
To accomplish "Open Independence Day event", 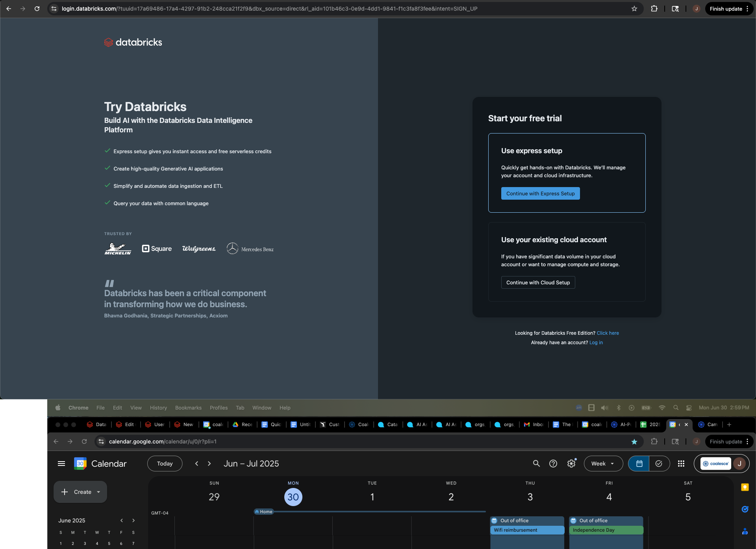I will (x=606, y=530).
